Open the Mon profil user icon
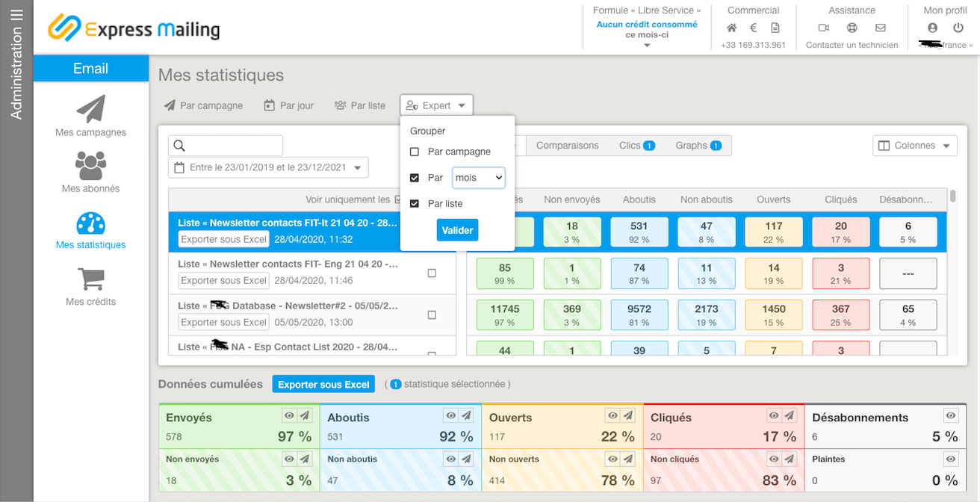980x502 pixels. click(932, 28)
